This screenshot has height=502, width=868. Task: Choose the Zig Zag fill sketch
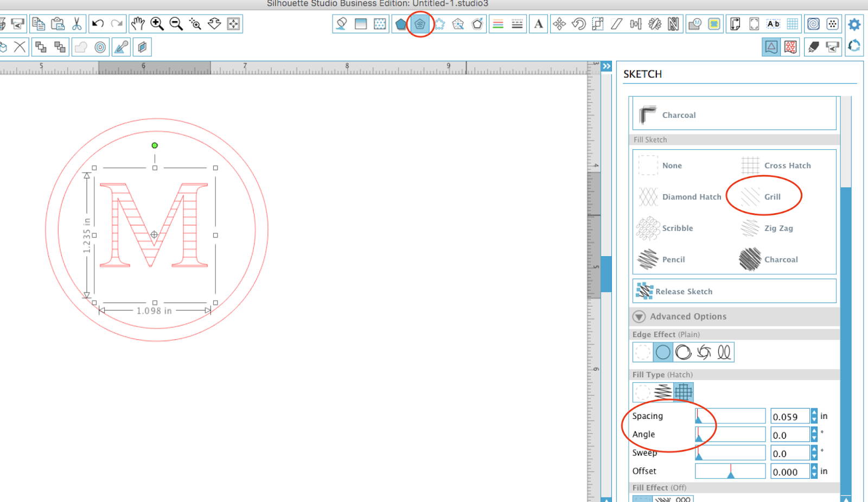click(x=767, y=228)
